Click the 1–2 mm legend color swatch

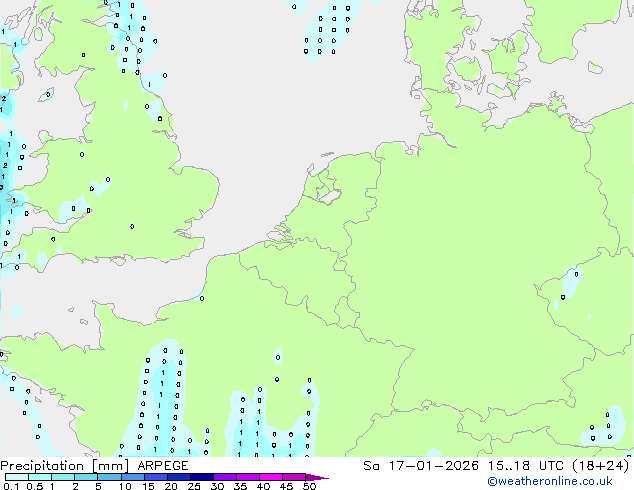pyautogui.click(x=63, y=477)
